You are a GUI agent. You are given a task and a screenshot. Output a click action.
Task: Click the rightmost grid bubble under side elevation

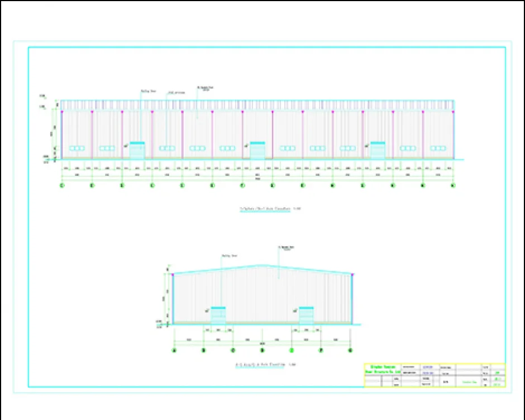453,185
